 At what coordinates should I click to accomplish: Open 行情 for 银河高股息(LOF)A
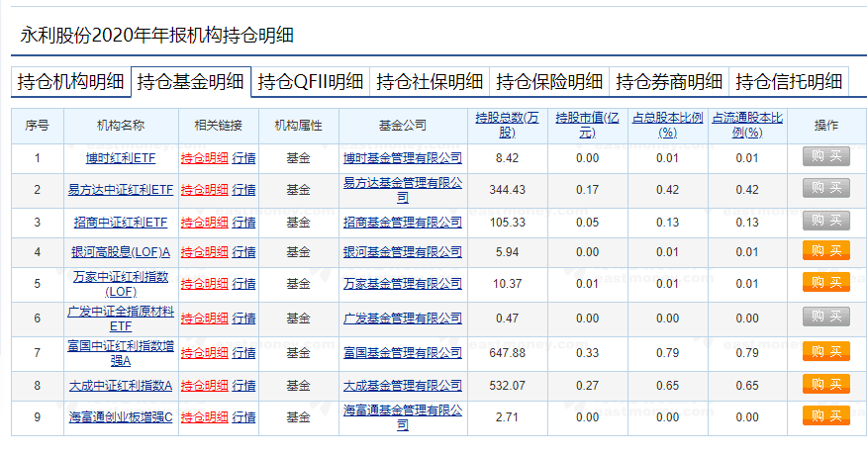tap(243, 252)
